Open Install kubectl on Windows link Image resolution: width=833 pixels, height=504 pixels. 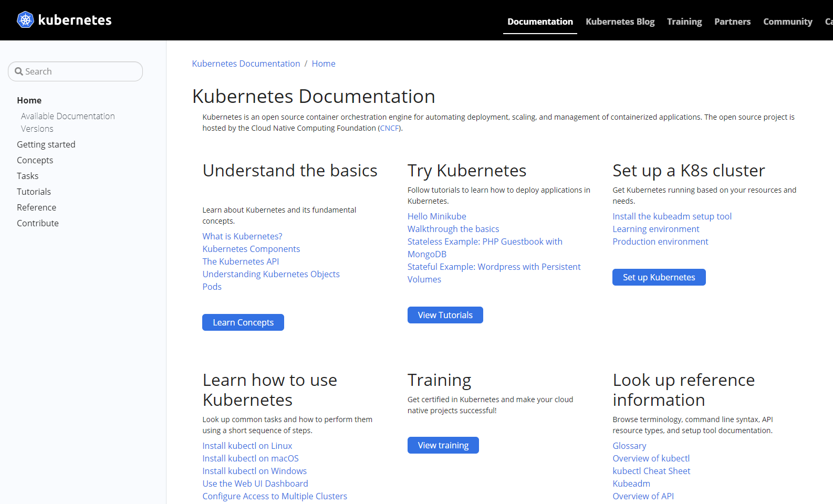tap(255, 471)
